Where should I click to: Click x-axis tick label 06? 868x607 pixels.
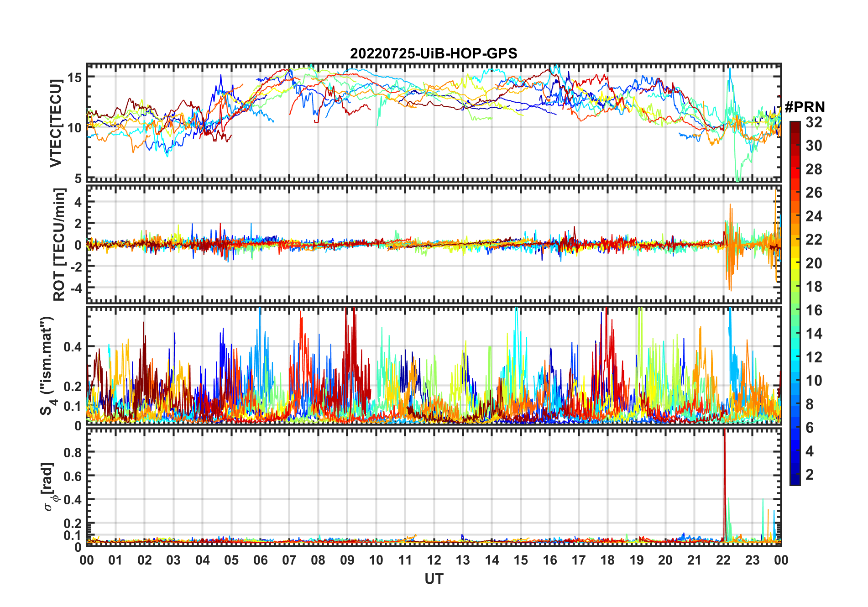[x=260, y=560]
